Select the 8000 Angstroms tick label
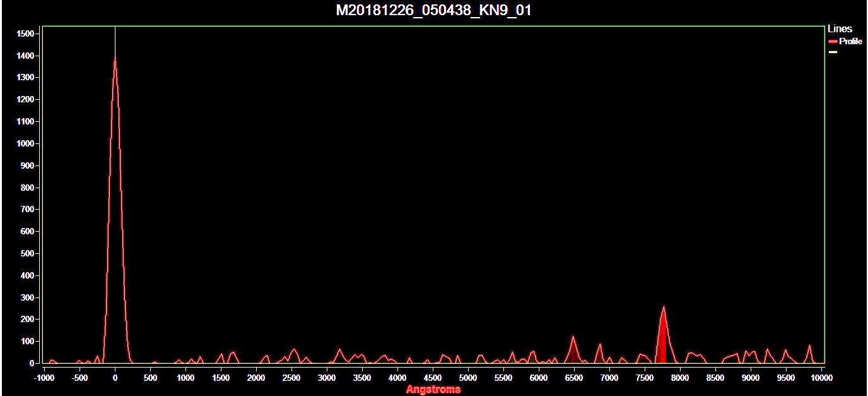This screenshot has height=396, width=868. 680,378
